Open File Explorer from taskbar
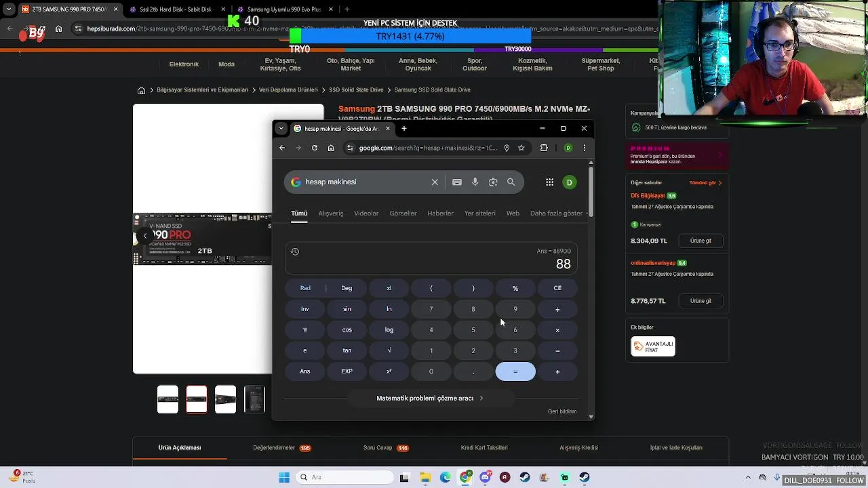 coord(425,477)
